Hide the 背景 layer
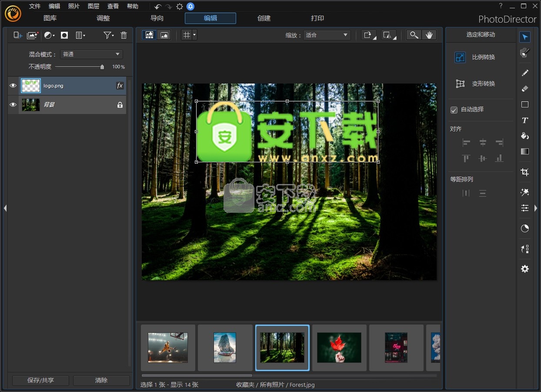Image resolution: width=541 pixels, height=392 pixels. point(13,105)
